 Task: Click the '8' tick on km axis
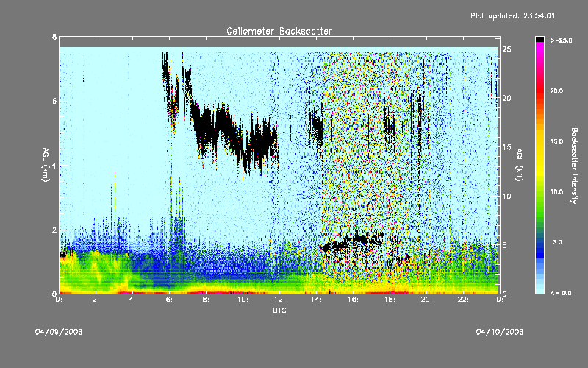(54, 37)
